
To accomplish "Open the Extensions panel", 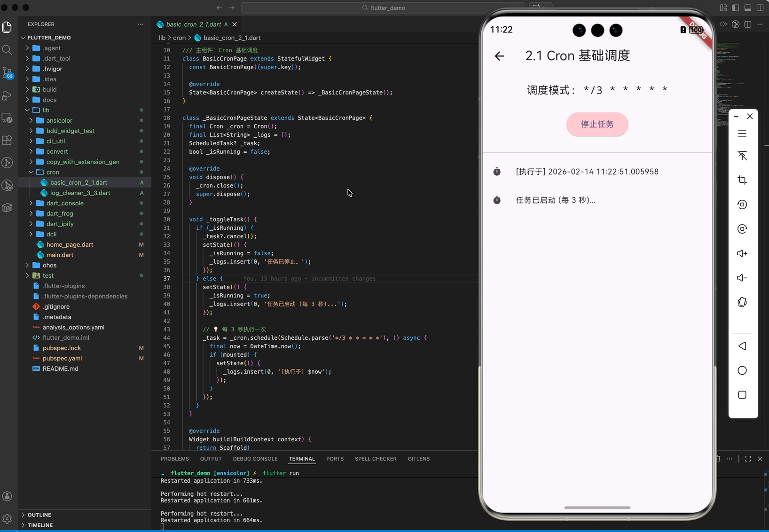I will click(x=7, y=140).
